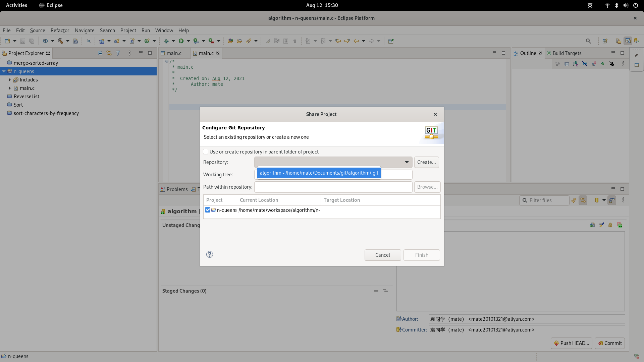This screenshot has height=362, width=644.
Task: Select merge-sorted-array project in explorer
Action: pyautogui.click(x=36, y=63)
